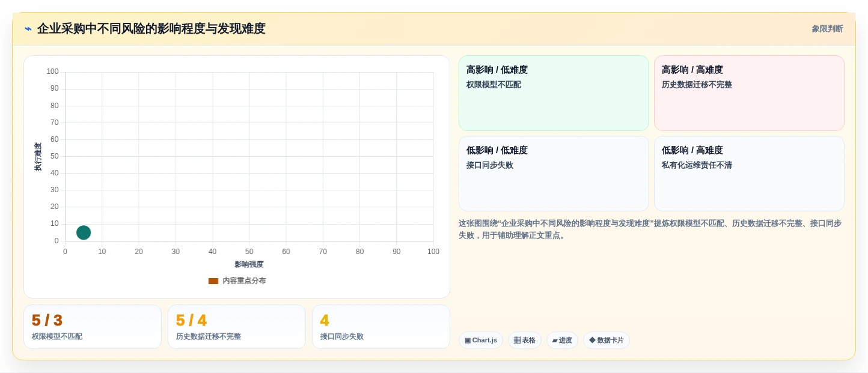The width and height of the screenshot is (868, 373).
Task: Click the 执行难度 y-axis label
Action: point(38,157)
